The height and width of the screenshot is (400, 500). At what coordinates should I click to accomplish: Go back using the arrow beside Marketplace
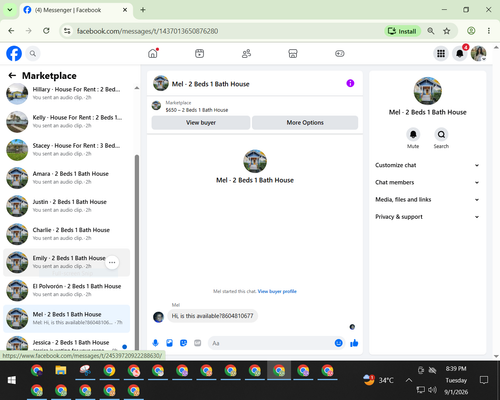click(x=12, y=76)
